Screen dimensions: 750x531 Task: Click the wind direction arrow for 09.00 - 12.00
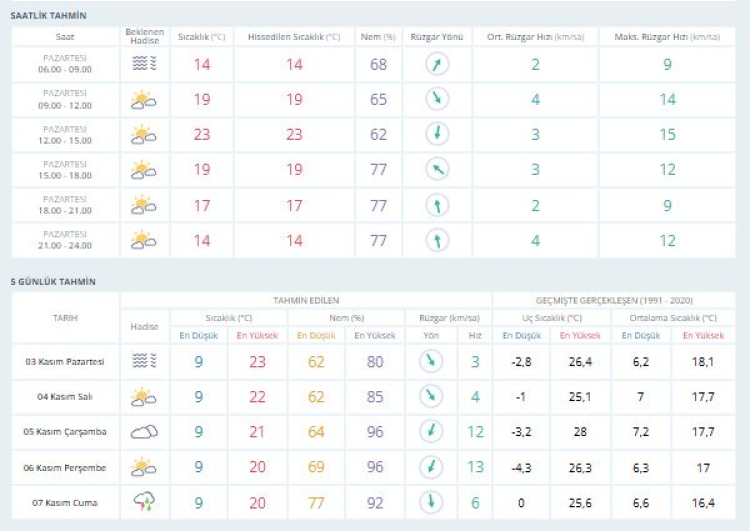click(436, 99)
